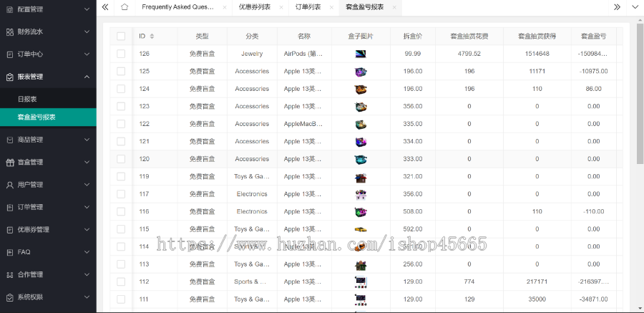Screen dimensions: 644x313
Task: Click the 分类 column header
Action: (x=252, y=37)
